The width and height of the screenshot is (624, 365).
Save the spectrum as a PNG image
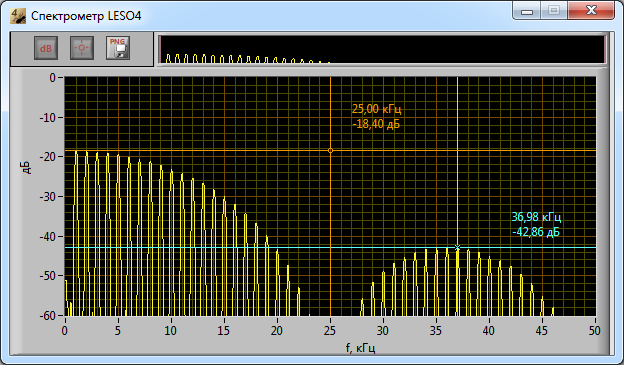tap(118, 48)
